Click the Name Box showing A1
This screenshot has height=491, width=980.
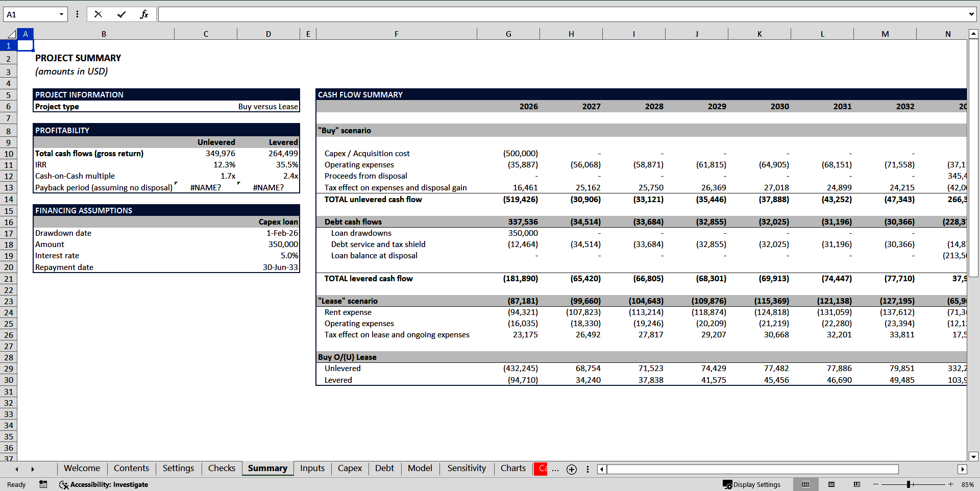(31, 14)
